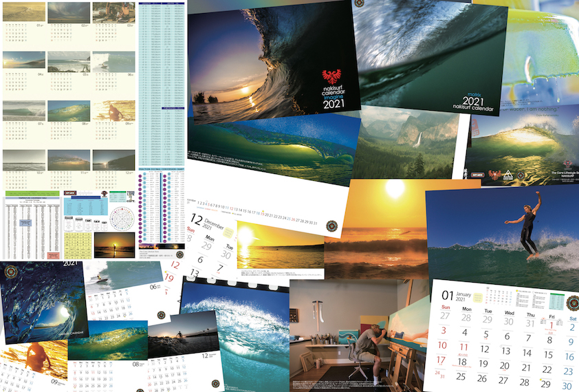579x392 pixels.
Task: Select the month 09 thumbnail in year overview
Action: [x=113, y=111]
